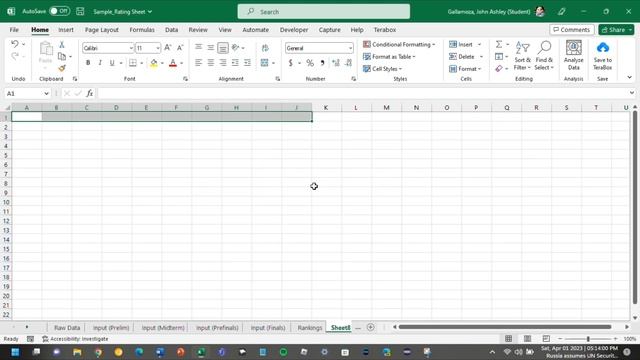Viewport: 640px width, 360px height.
Task: Click the Orientation text angle icon
Action: (x=236, y=48)
